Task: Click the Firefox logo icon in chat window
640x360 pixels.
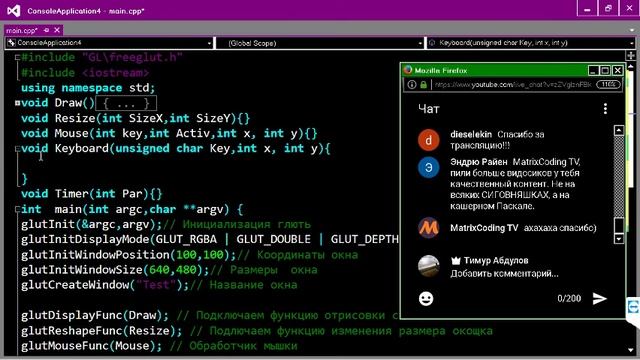Action: (408, 70)
